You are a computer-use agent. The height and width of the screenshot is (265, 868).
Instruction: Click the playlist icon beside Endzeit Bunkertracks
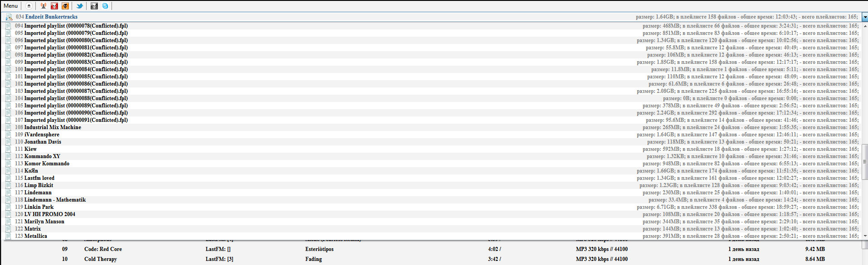point(9,17)
